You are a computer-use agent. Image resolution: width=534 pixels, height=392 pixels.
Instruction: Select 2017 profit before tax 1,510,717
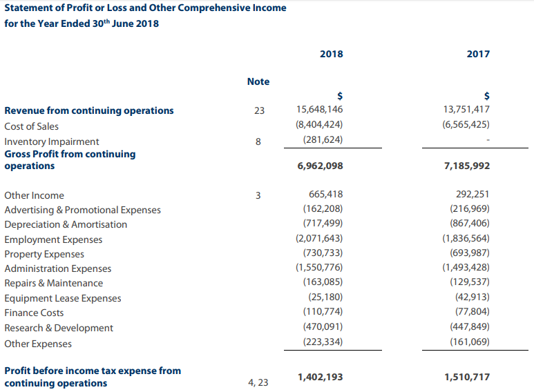[x=467, y=377]
